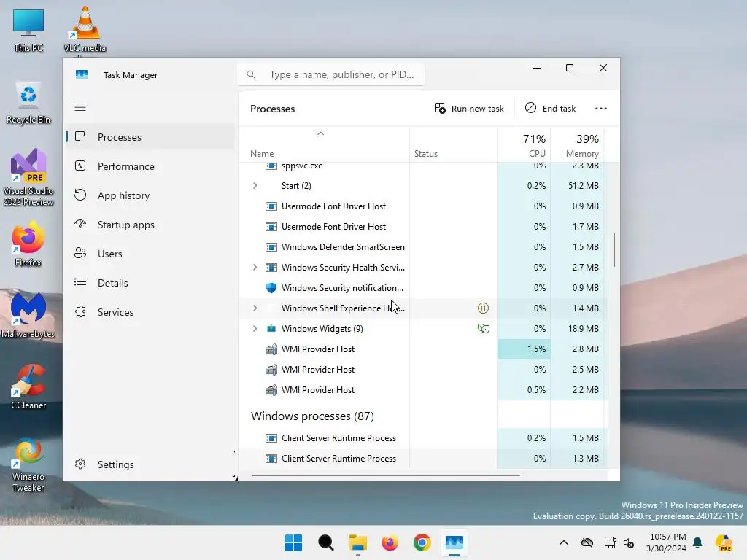Viewport: 747px width, 560px height.
Task: Click Run new task button
Action: tap(469, 109)
